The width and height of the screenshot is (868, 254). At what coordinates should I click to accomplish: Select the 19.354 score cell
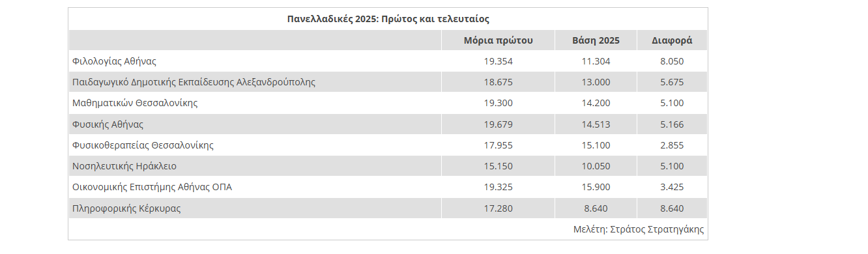499,61
